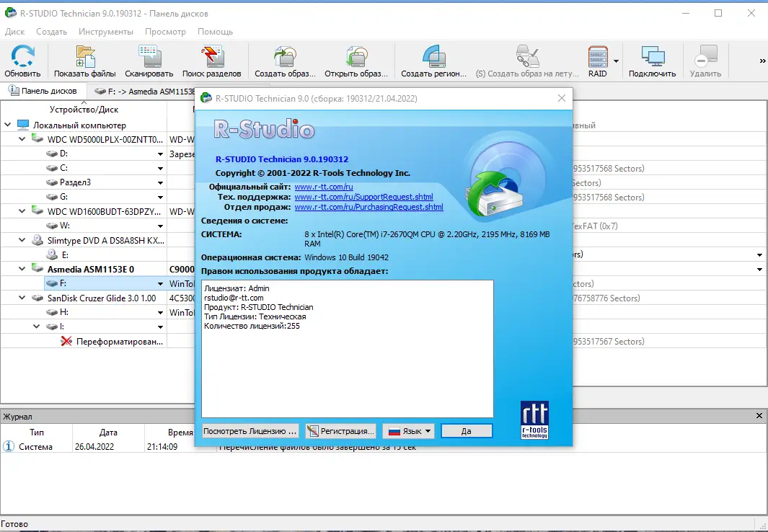Open the RAID creation tool icon

tap(596, 58)
